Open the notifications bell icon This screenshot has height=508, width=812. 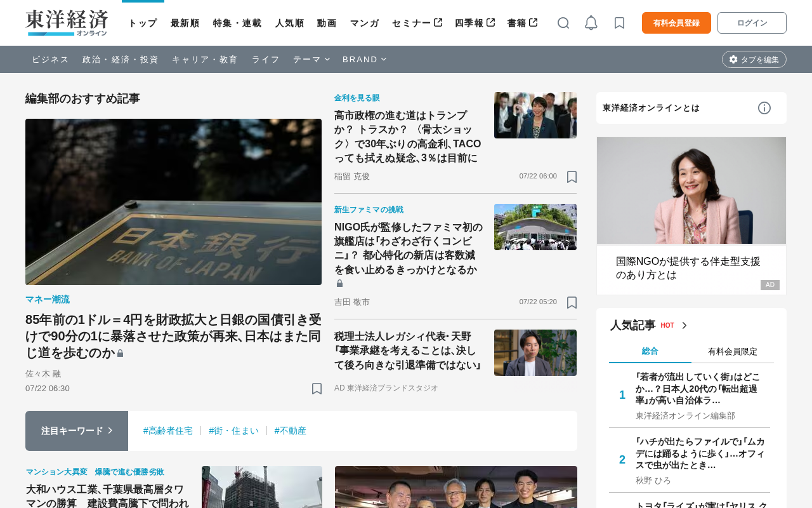[591, 23]
